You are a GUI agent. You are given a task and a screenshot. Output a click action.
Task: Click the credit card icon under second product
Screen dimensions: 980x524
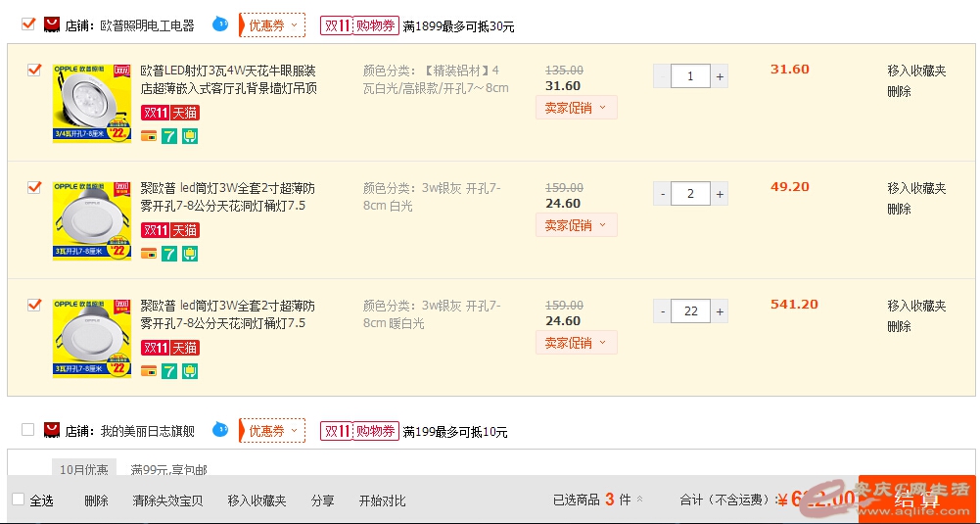[x=149, y=254]
